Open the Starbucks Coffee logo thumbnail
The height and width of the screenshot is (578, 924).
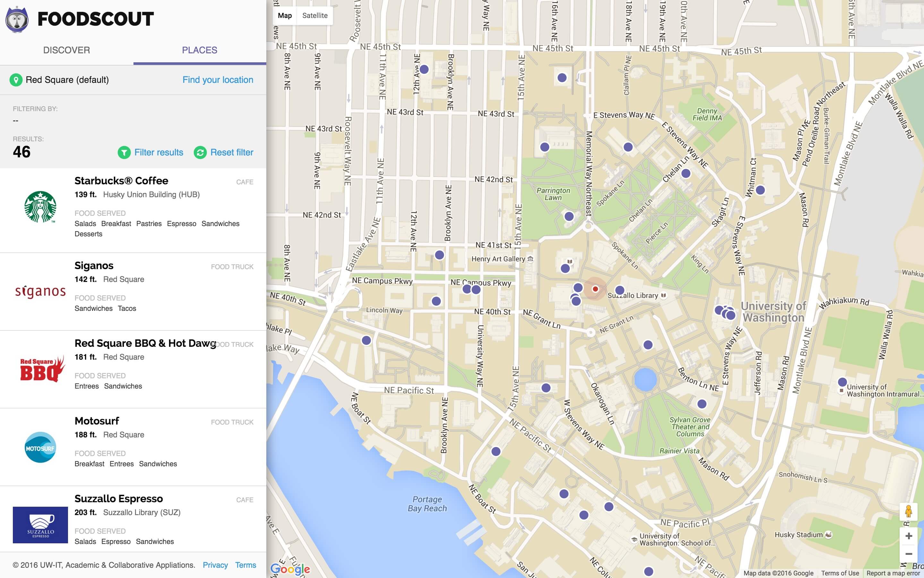pyautogui.click(x=40, y=207)
